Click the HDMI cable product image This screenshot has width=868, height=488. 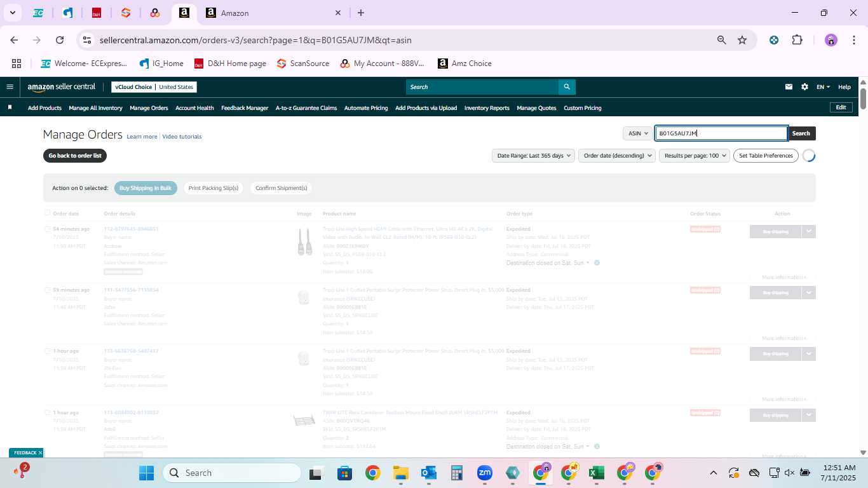click(305, 241)
